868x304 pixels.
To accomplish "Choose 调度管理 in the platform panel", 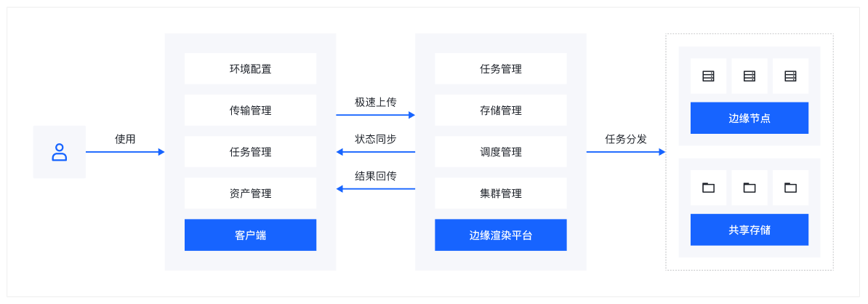I will click(x=500, y=152).
